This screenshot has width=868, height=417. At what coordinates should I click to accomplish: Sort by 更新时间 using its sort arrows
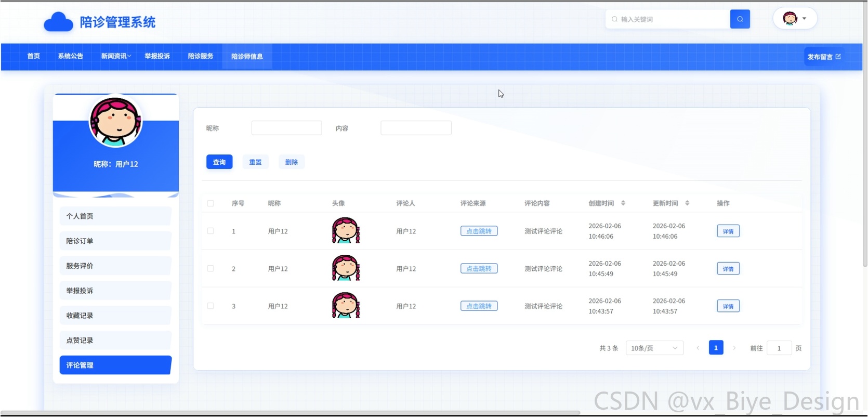(687, 203)
